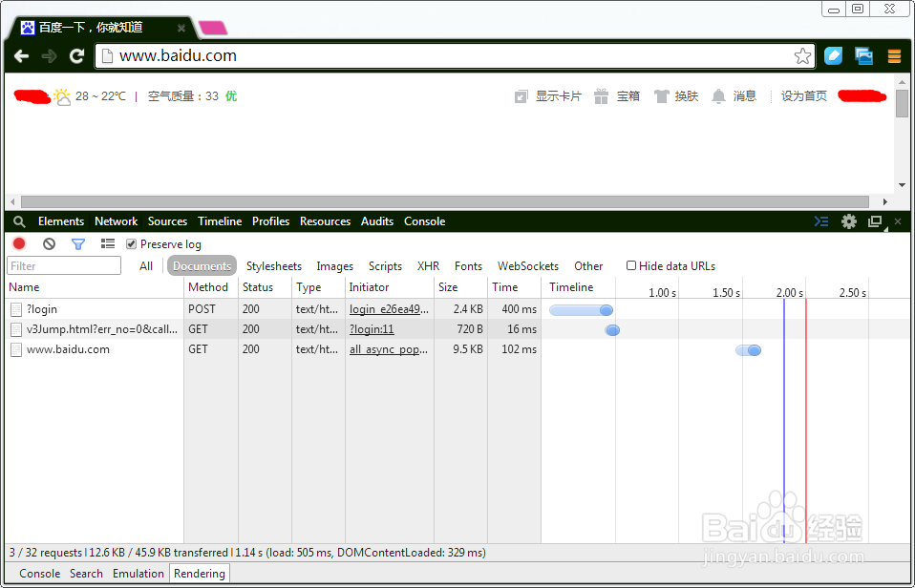Filter requests by XHR
The width and height of the screenshot is (915, 588).
point(428,266)
